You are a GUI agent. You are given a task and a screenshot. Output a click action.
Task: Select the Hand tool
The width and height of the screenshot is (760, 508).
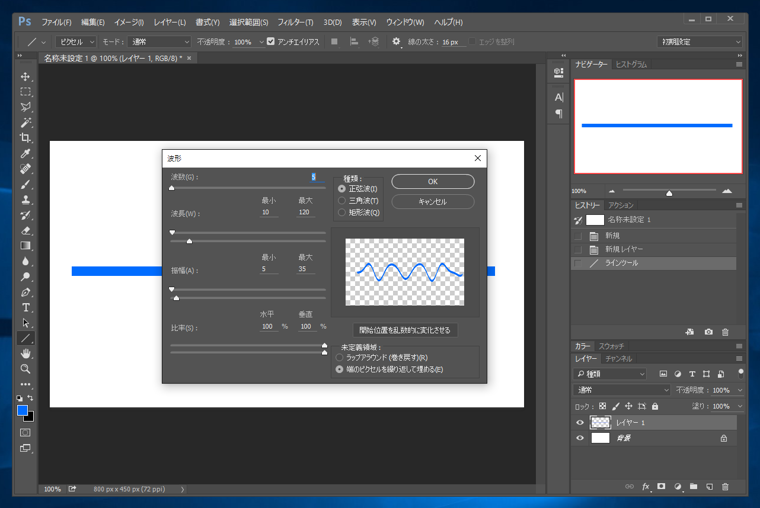(x=26, y=353)
